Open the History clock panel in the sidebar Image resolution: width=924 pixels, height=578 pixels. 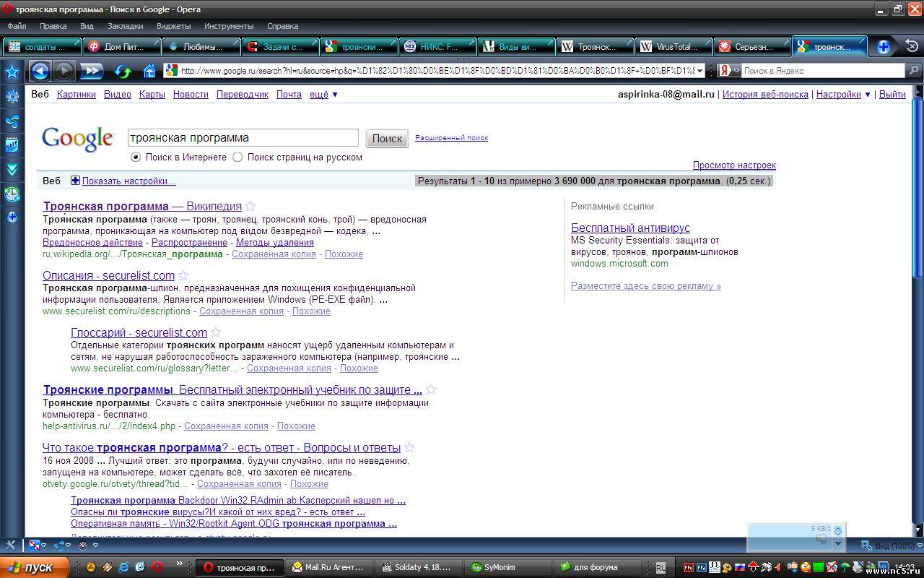12,194
